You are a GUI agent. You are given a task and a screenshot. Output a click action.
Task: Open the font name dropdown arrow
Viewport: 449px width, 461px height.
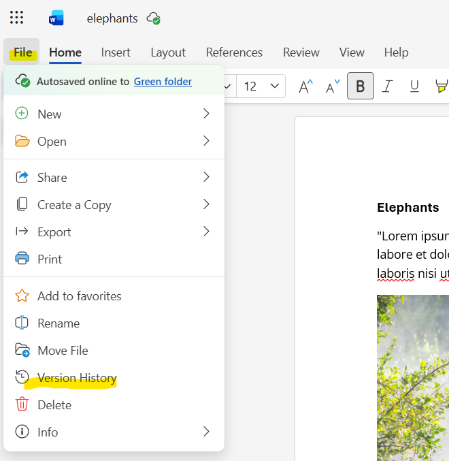pyautogui.click(x=228, y=87)
